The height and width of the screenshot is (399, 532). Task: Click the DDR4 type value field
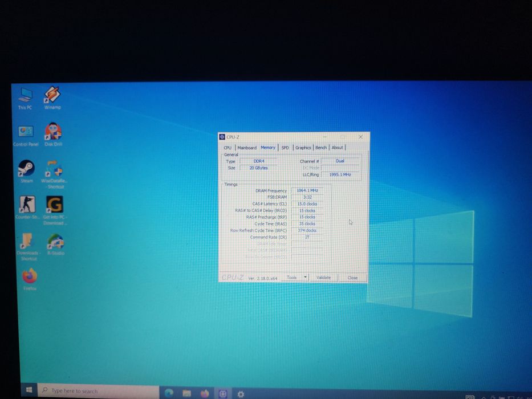(258, 161)
